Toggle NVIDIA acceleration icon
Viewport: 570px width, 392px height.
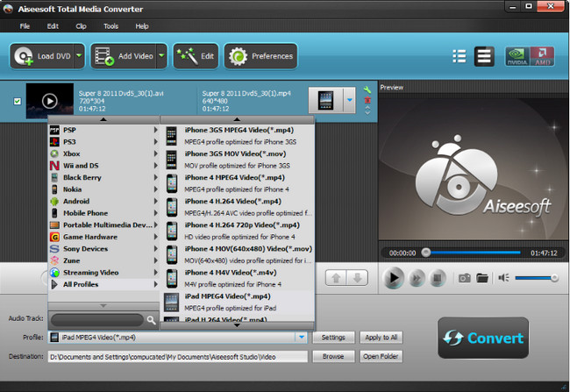click(517, 56)
